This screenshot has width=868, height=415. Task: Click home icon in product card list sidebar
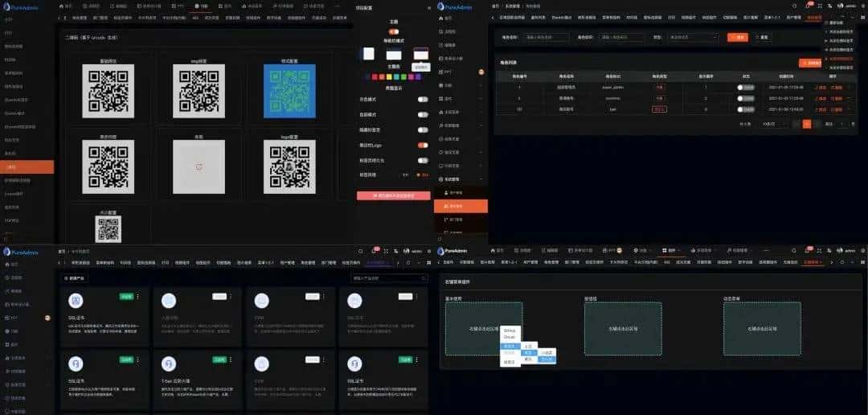(7, 265)
